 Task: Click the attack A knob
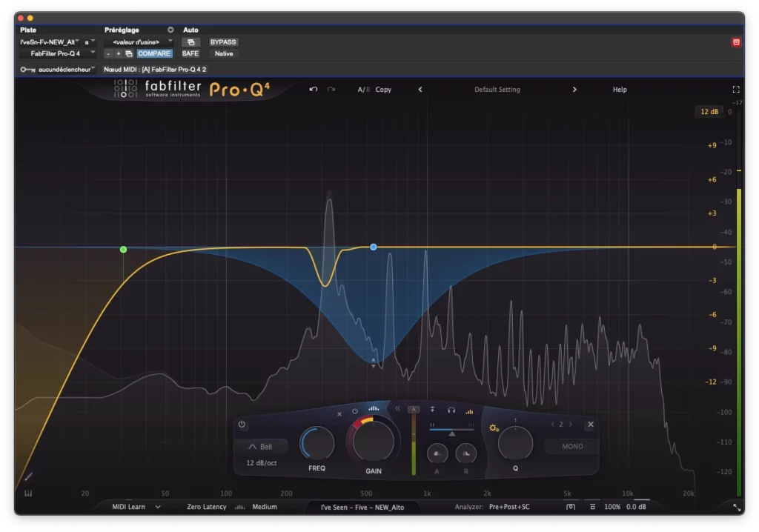coord(437,453)
